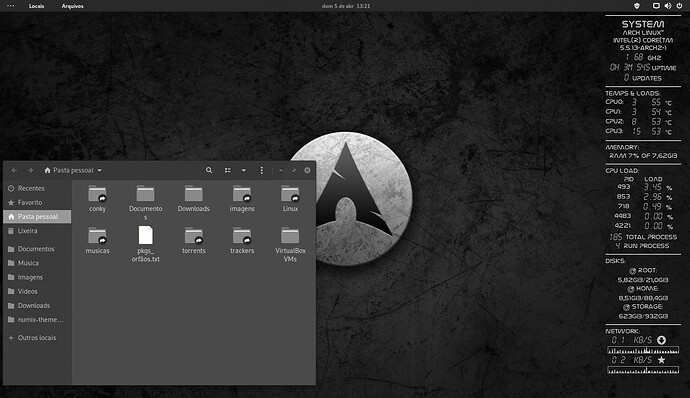Click the shield tray icon
Screen dimensions: 690x398
click(636, 6)
